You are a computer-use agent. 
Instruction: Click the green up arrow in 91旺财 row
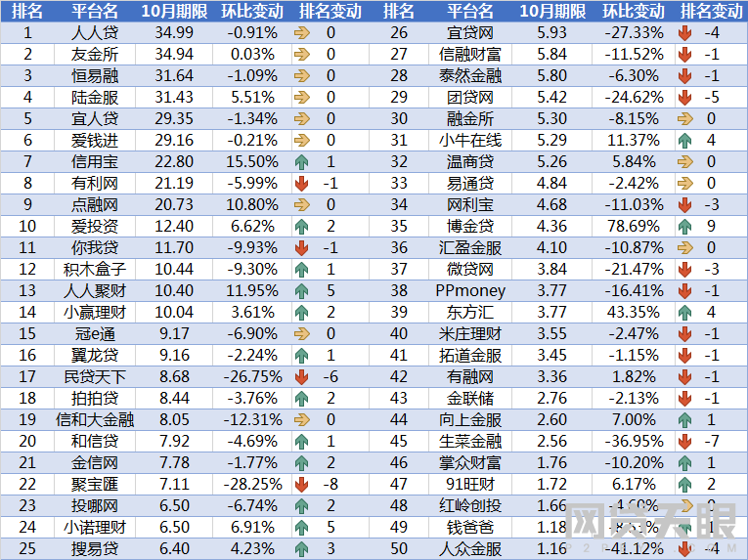(685, 485)
